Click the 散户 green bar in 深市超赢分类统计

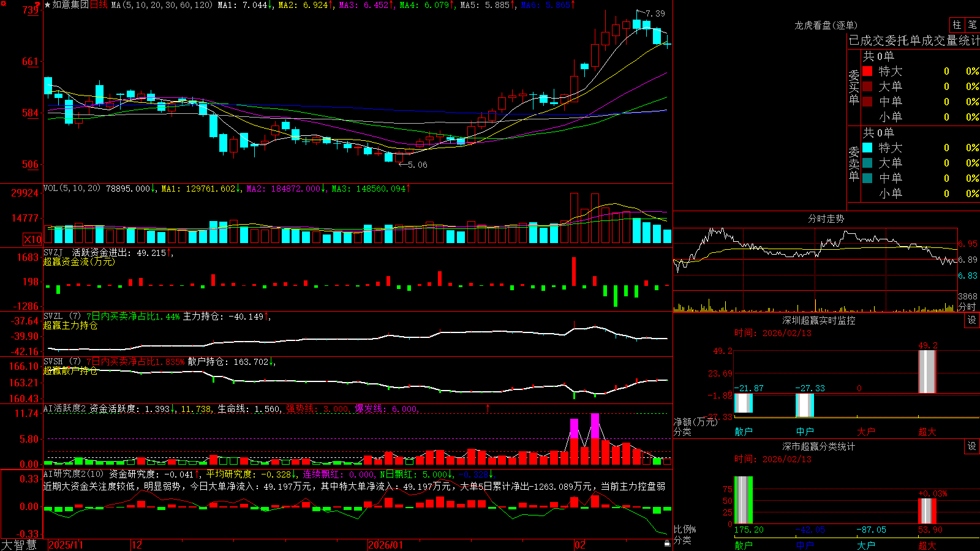(x=744, y=500)
